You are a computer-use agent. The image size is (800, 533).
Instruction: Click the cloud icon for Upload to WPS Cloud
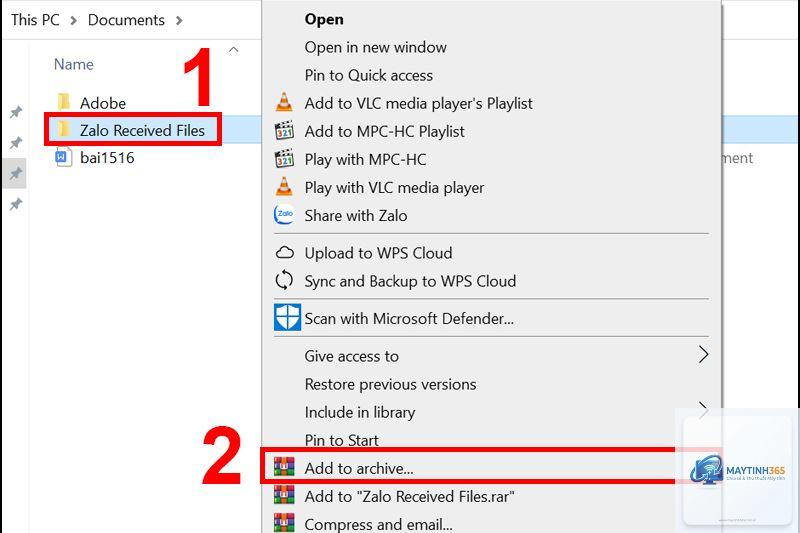285,252
